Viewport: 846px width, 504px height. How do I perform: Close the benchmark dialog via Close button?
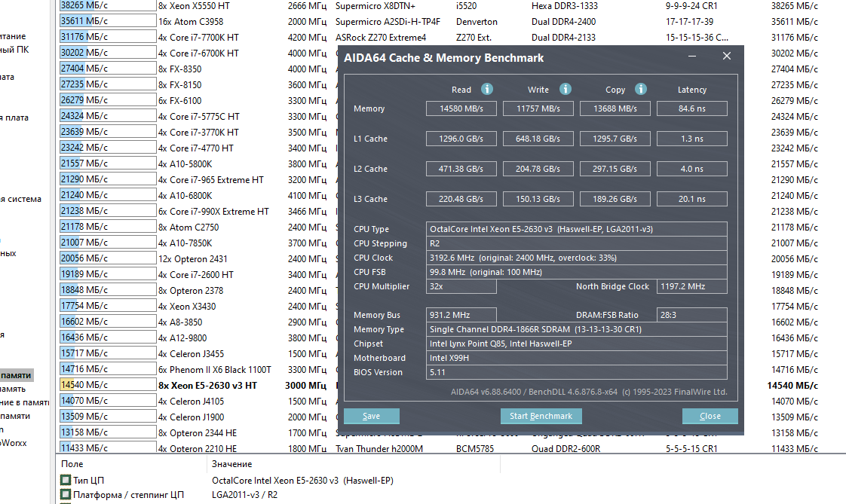tap(710, 416)
